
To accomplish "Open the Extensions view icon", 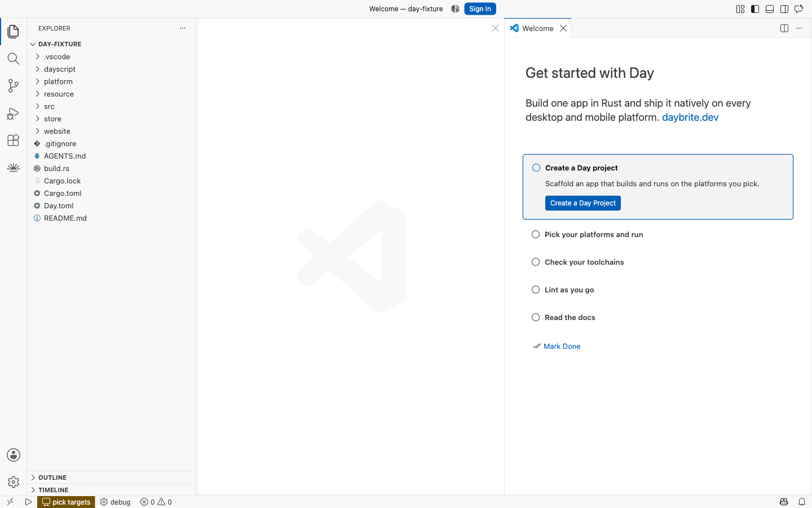I will pyautogui.click(x=14, y=140).
